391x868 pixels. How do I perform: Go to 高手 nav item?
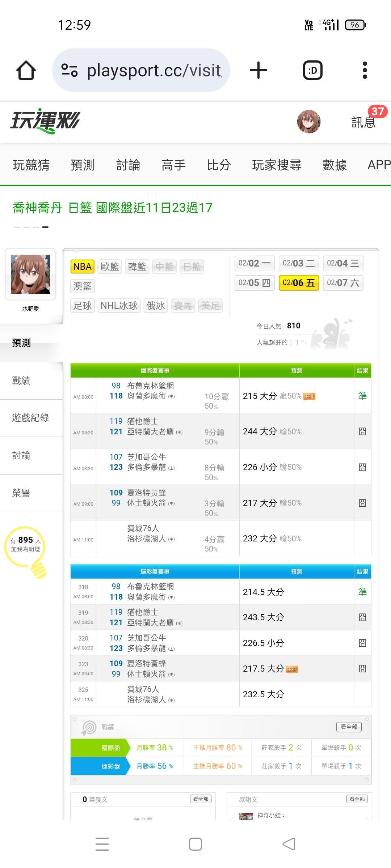pos(173,165)
